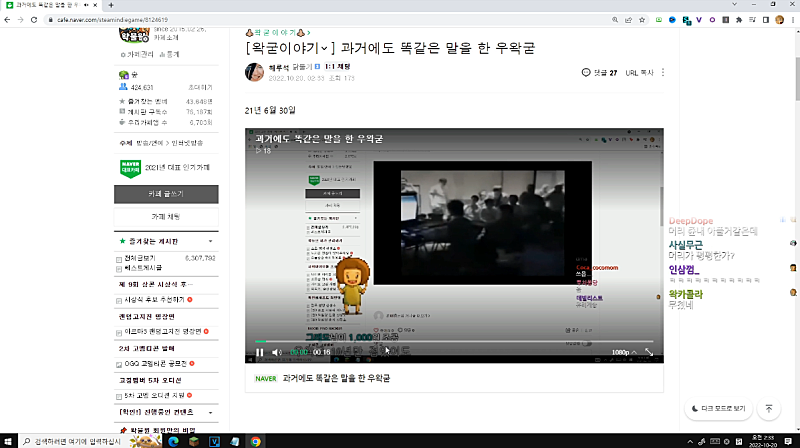This screenshot has width=800, height=448.
Task: Click the share page icon in address bar
Action: [629, 20]
